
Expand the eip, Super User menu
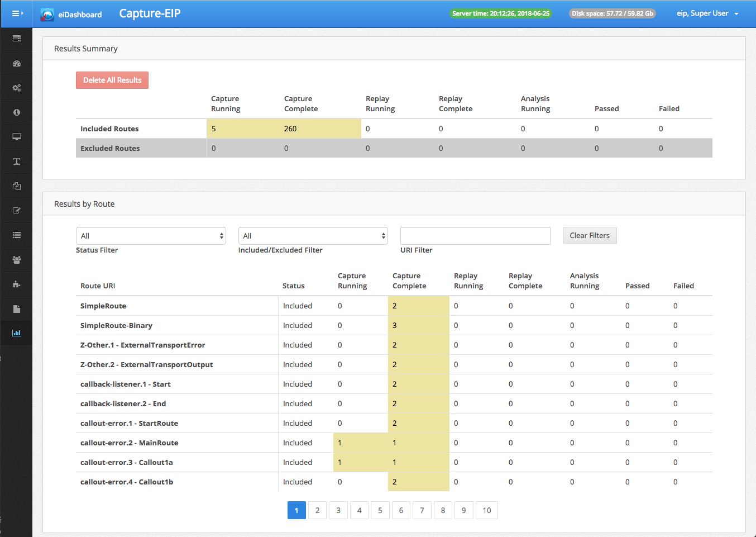tap(707, 13)
